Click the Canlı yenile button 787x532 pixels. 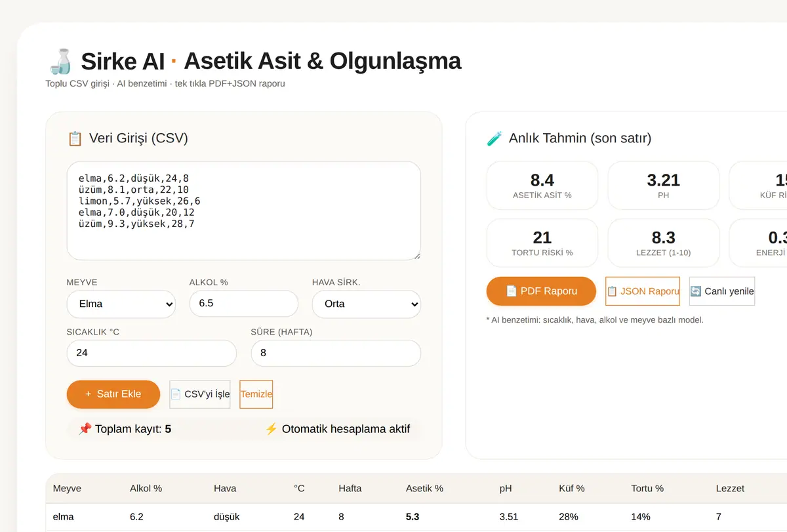pos(722,291)
